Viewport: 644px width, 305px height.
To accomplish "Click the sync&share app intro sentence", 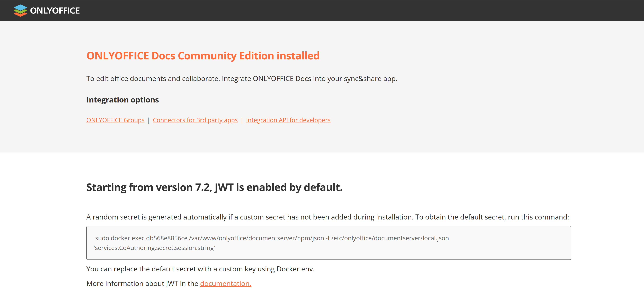I will point(241,78).
